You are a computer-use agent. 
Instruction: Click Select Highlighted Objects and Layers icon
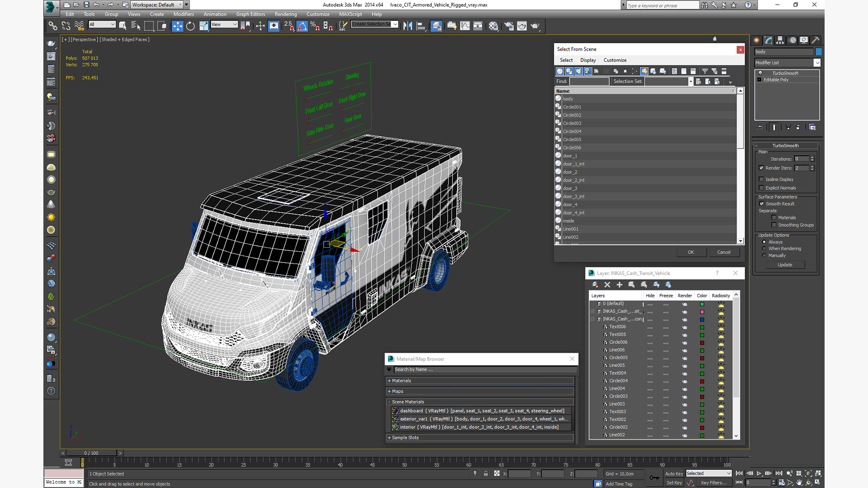point(632,285)
